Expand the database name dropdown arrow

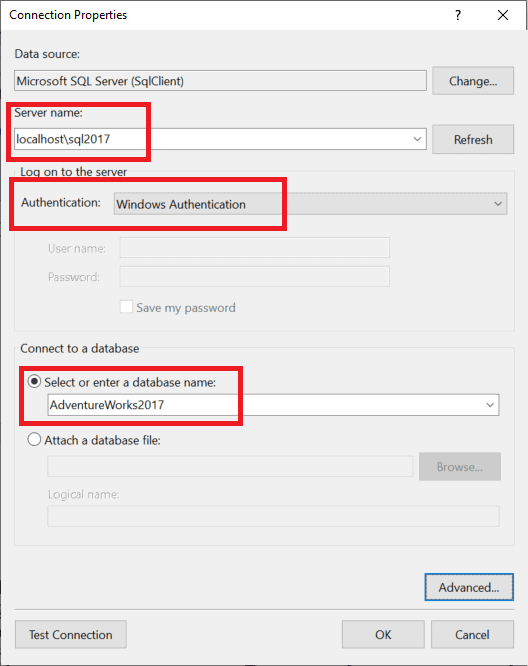pyautogui.click(x=490, y=405)
